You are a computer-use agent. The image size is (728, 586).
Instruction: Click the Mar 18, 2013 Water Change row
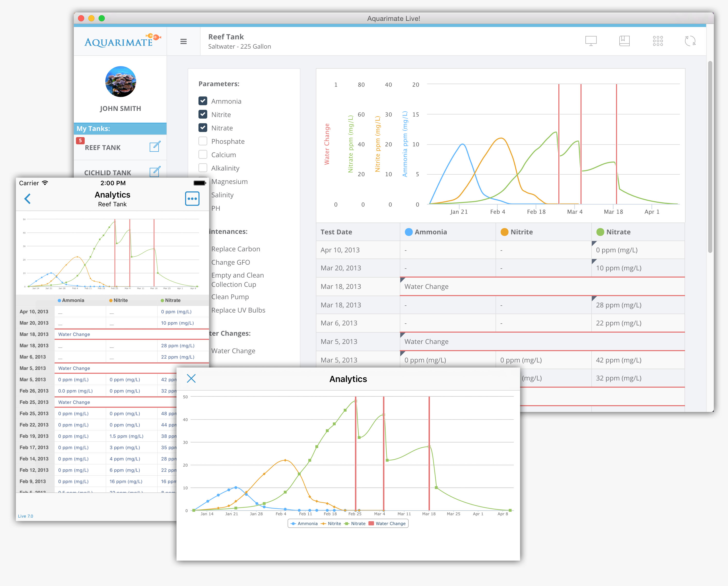[x=500, y=287]
